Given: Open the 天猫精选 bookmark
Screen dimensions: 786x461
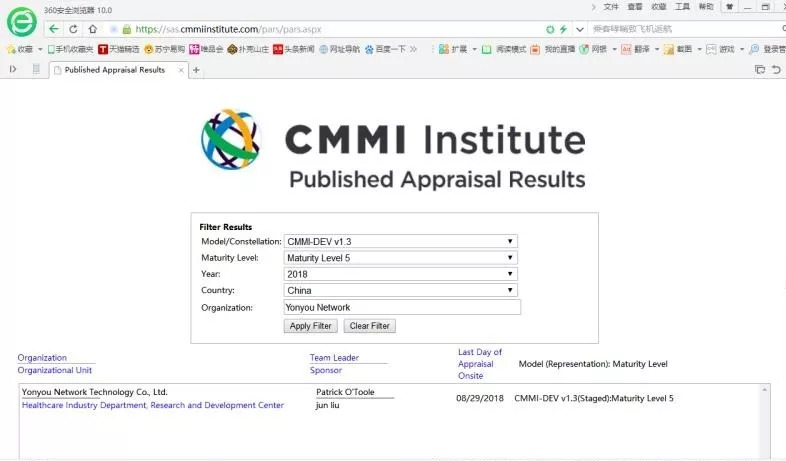Looking at the screenshot, I should point(119,49).
